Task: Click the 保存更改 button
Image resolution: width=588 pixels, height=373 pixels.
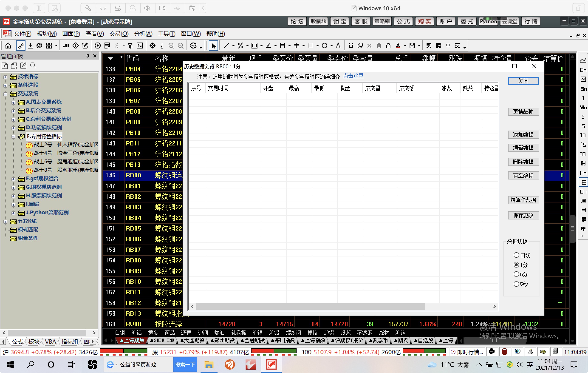Action: point(523,215)
